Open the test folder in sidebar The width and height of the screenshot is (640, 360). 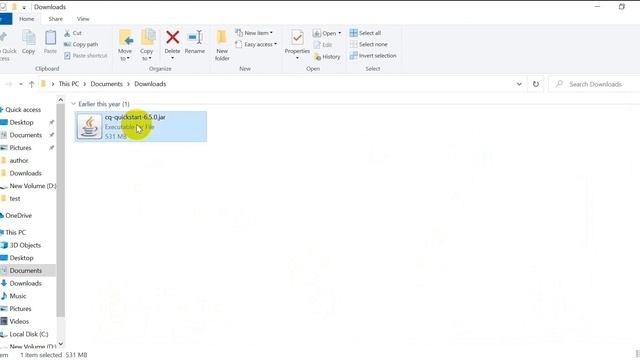pos(15,198)
